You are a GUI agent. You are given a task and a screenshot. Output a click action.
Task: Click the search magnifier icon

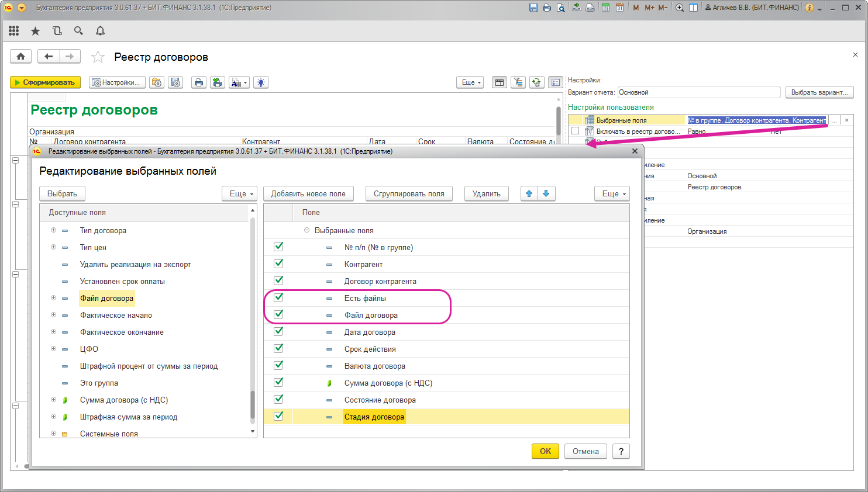click(78, 31)
